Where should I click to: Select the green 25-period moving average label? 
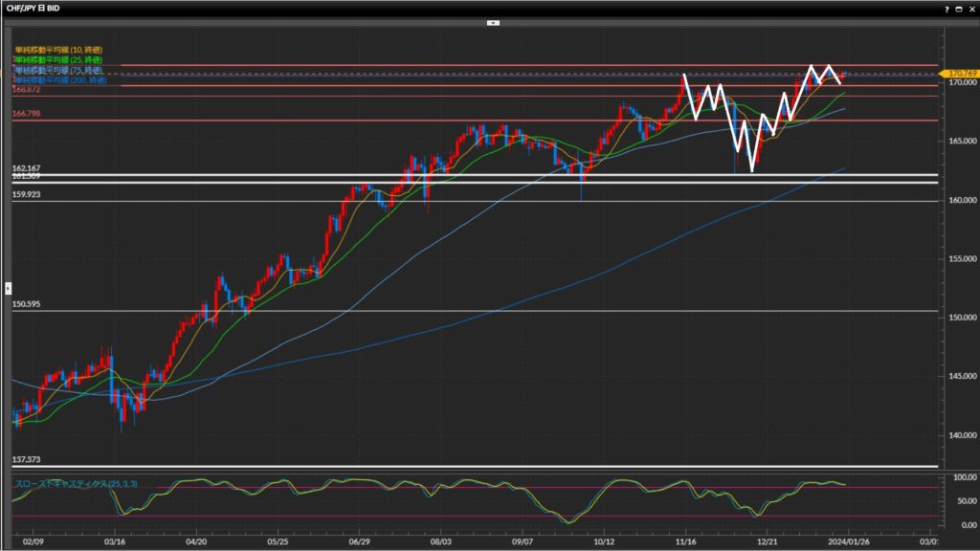[57, 60]
